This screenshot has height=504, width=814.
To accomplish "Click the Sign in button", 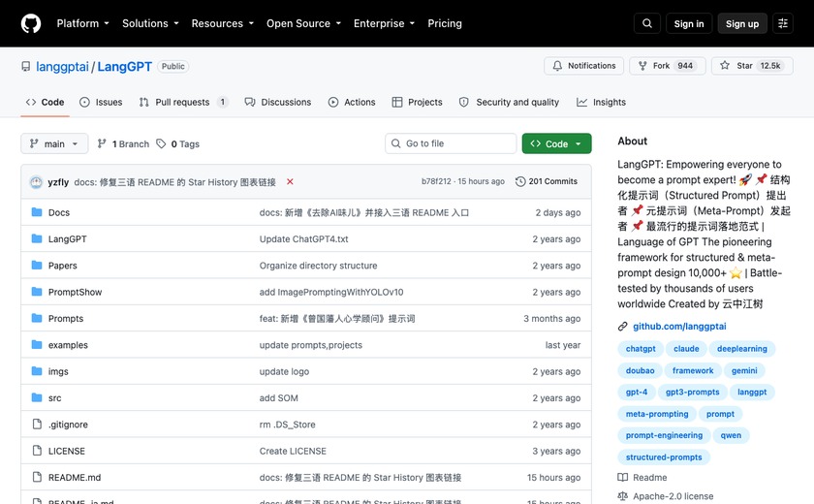I will pos(689,23).
